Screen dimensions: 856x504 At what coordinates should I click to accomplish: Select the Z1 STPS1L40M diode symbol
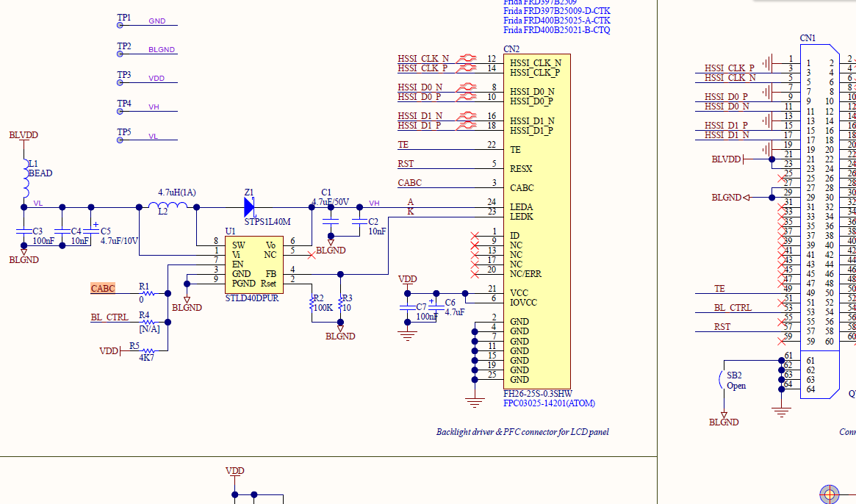(x=249, y=206)
